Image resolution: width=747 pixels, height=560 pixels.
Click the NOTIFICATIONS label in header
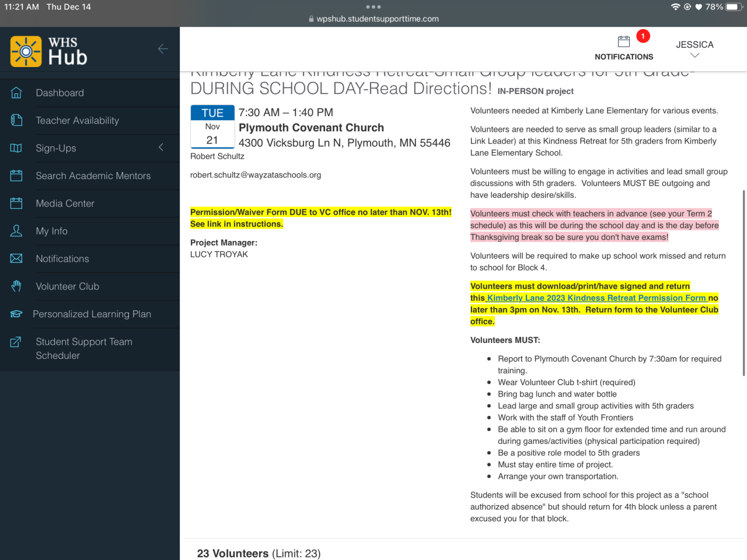tap(624, 57)
